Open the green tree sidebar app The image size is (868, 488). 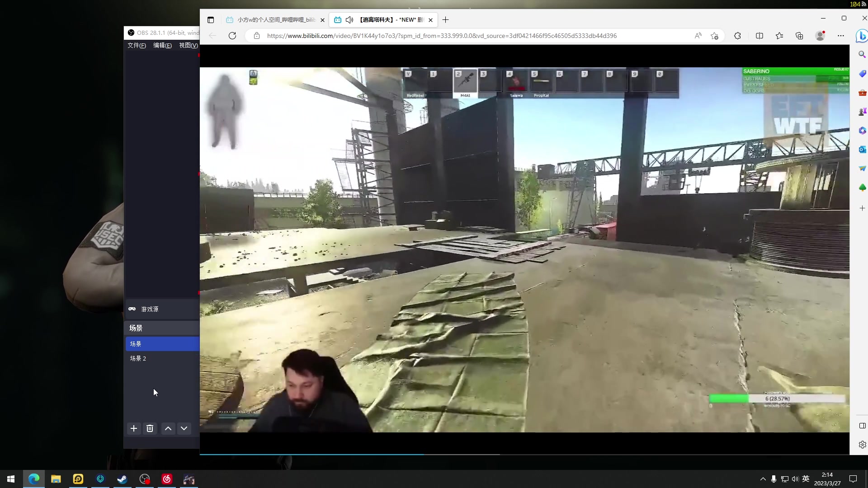(862, 188)
